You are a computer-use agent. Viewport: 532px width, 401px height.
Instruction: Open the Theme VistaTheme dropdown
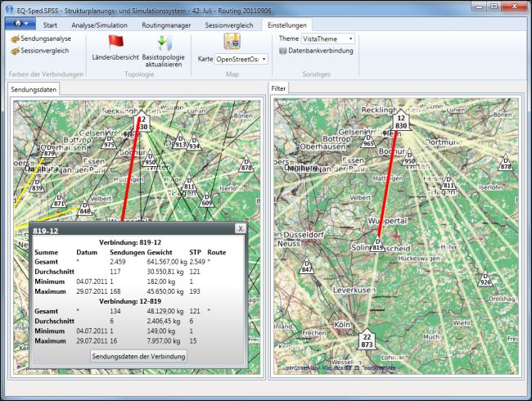pos(327,39)
